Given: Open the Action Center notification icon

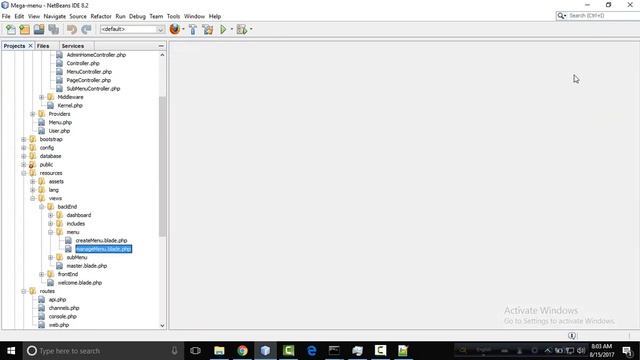Looking at the screenshot, I should [x=627, y=351].
